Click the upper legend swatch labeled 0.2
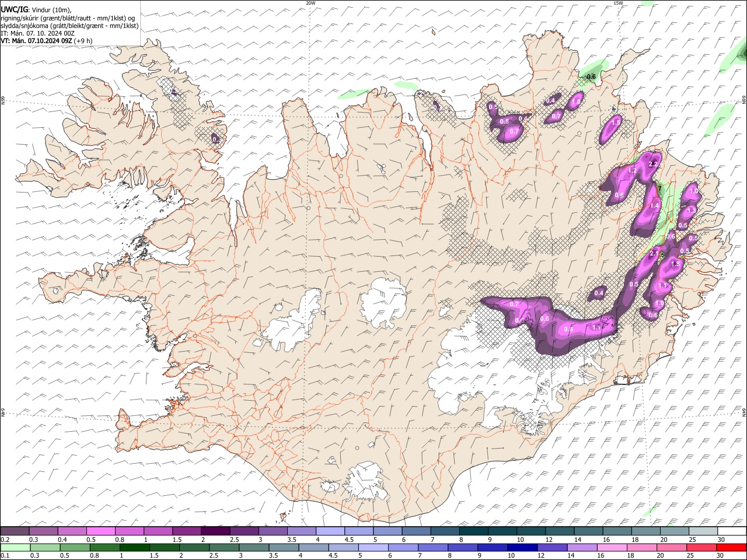 15,531
